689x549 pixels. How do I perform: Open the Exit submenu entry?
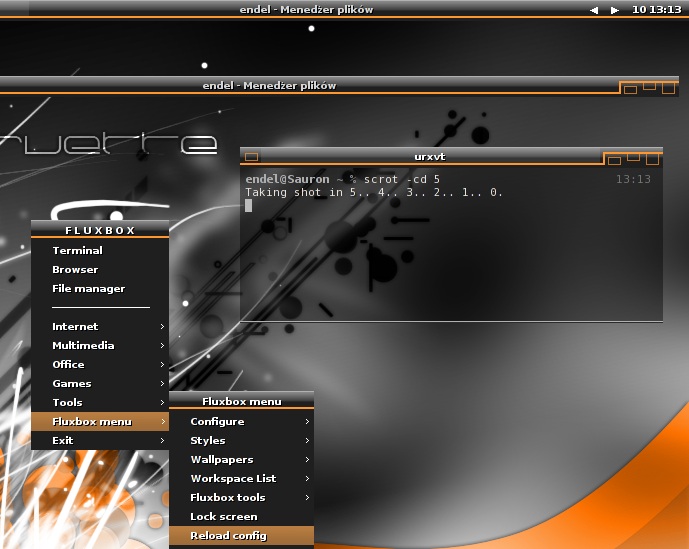[x=100, y=440]
